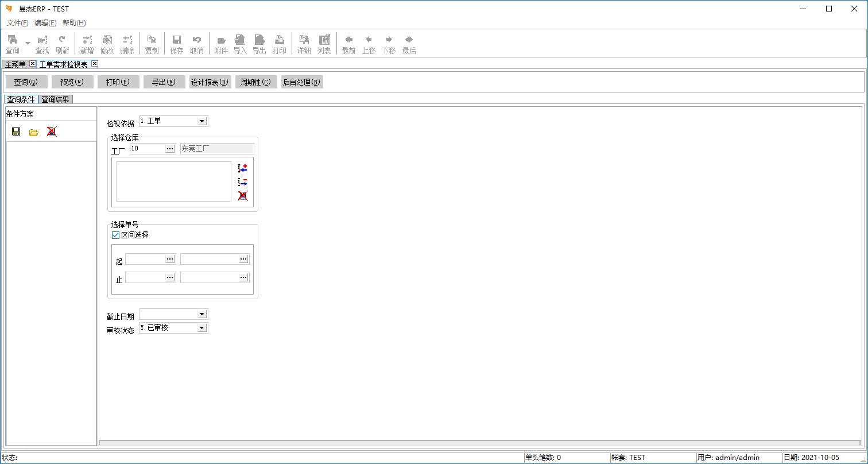Screen dimensions: 868x464
Task: Click the 最后 navigation icon
Action: pos(409,44)
